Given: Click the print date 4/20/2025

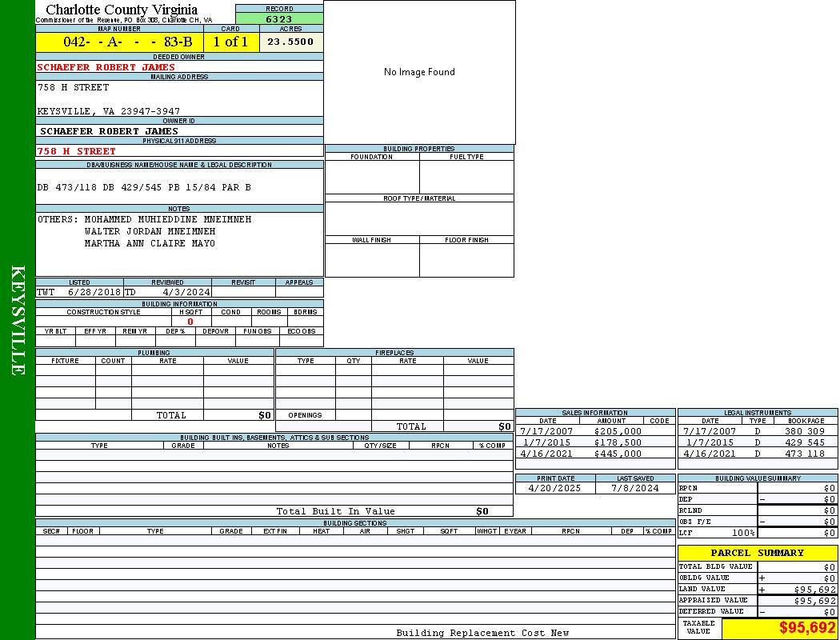Looking at the screenshot, I should [x=555, y=487].
